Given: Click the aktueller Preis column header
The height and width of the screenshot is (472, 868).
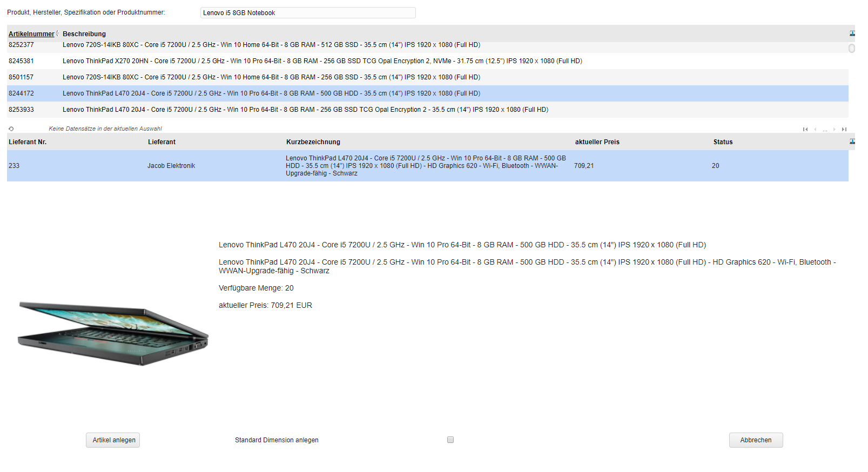Looking at the screenshot, I should [x=597, y=142].
